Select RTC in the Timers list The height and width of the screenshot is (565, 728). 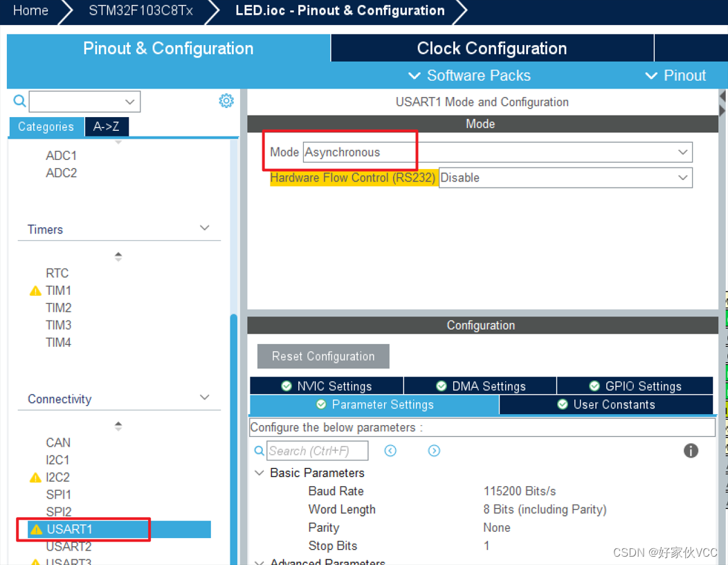point(57,273)
